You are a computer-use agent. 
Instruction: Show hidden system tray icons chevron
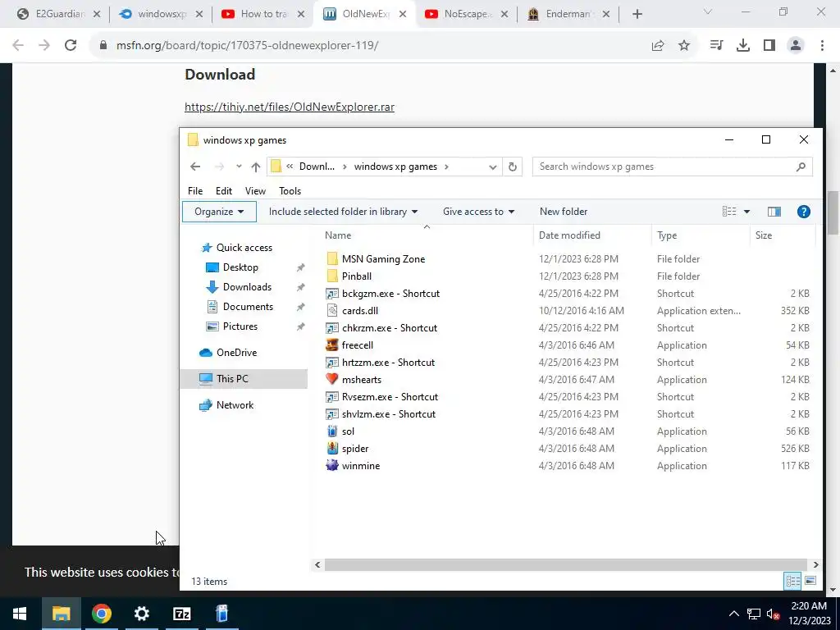(x=734, y=614)
